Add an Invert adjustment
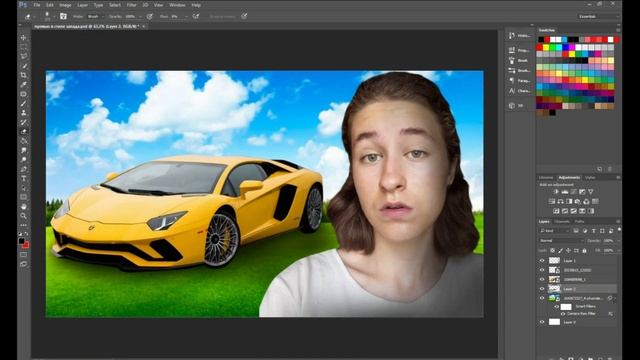This screenshot has width=640, height=360. (x=556, y=211)
